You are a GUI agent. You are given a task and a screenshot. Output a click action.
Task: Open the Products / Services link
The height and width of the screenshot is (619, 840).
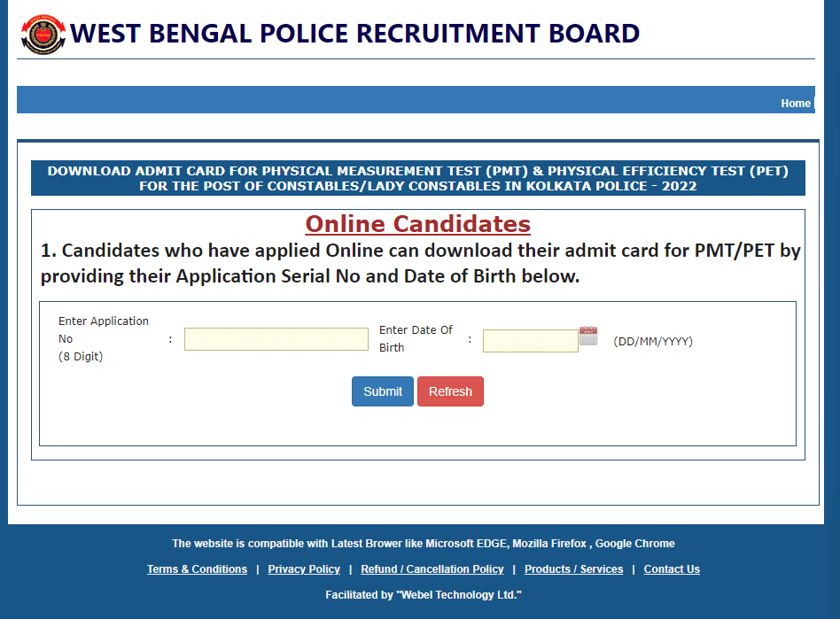click(573, 569)
